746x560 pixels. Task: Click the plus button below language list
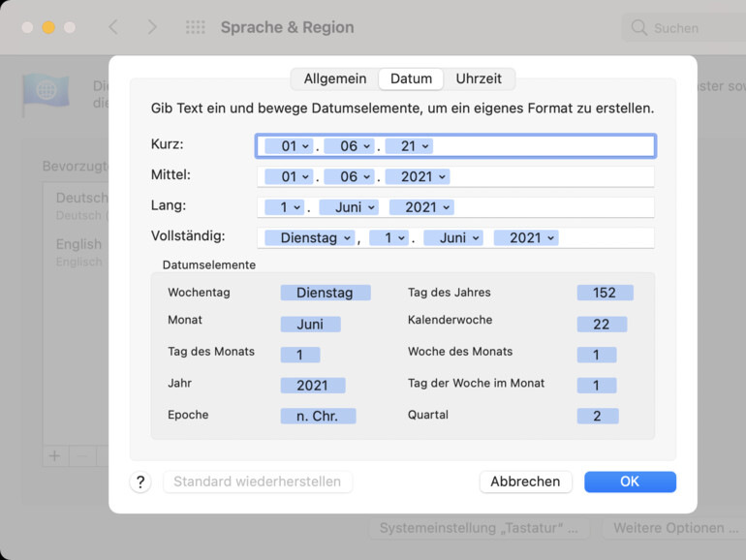pos(55,455)
